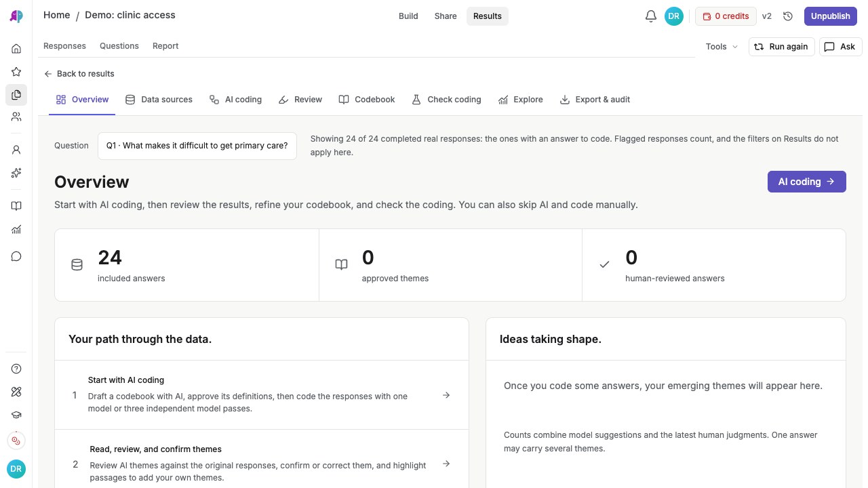Open step 2 Read, review, and confirm themes
This screenshot has height=488, width=868.
click(x=262, y=464)
